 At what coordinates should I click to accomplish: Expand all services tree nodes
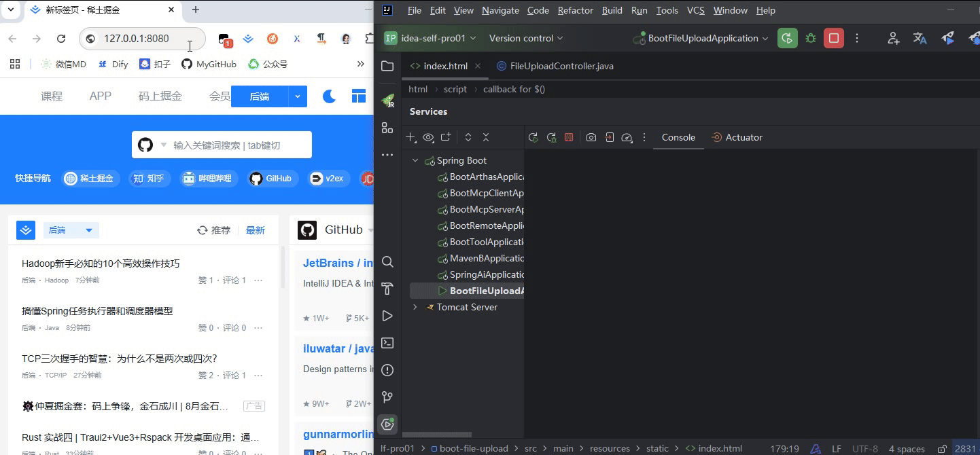468,137
